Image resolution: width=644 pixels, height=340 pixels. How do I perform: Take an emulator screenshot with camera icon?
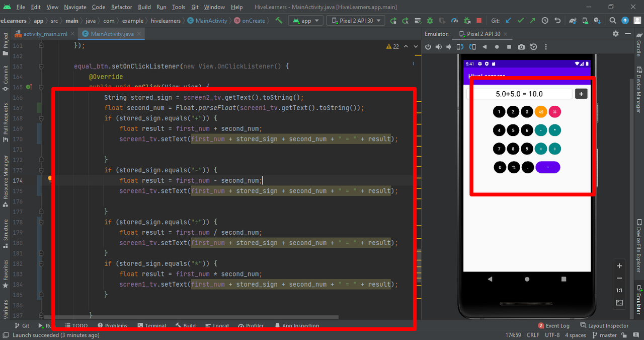pyautogui.click(x=521, y=47)
